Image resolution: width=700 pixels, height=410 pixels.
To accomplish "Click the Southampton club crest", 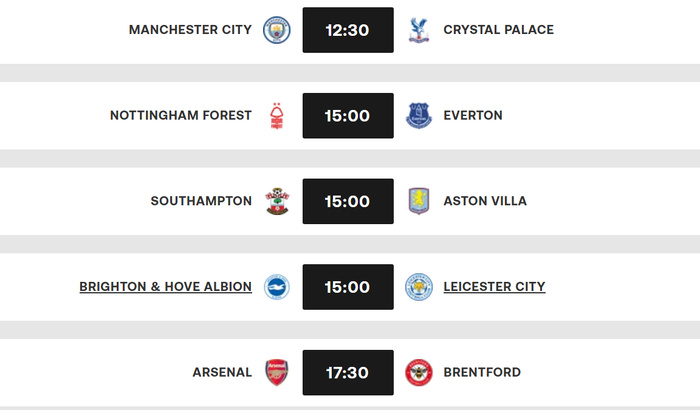I will tap(276, 201).
